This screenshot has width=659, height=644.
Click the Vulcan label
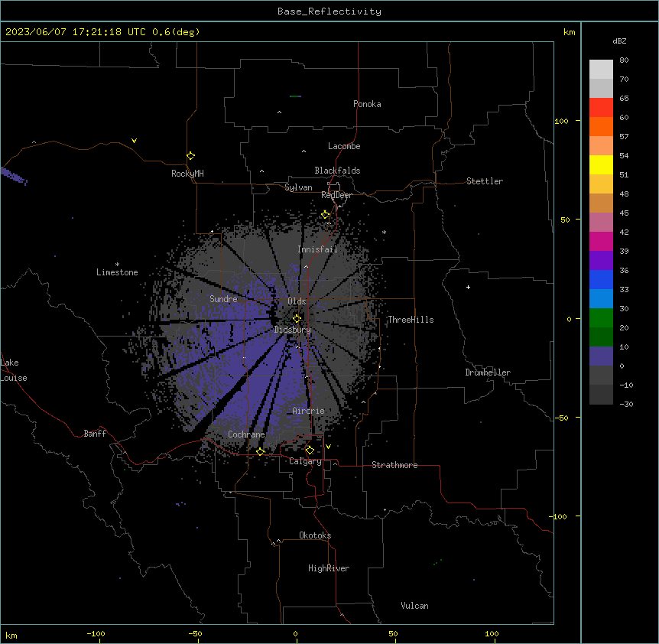click(414, 606)
